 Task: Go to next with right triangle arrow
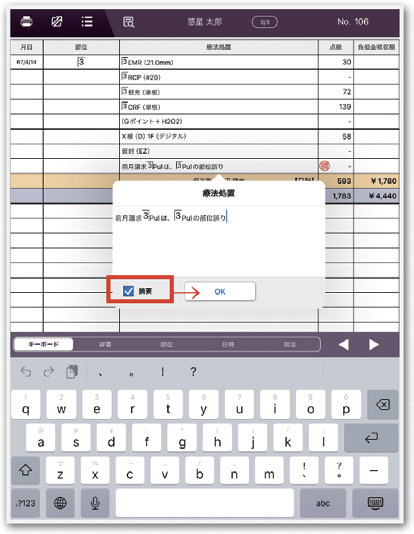[x=373, y=345]
